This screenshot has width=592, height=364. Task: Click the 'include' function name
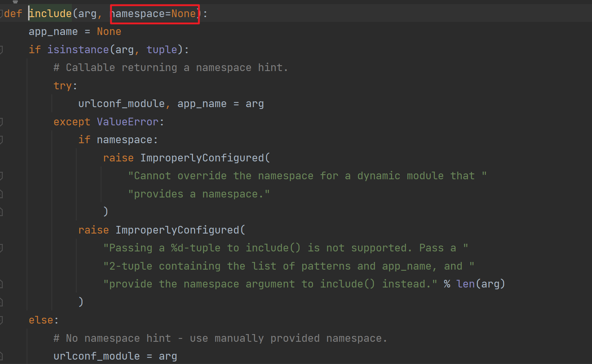(x=50, y=14)
